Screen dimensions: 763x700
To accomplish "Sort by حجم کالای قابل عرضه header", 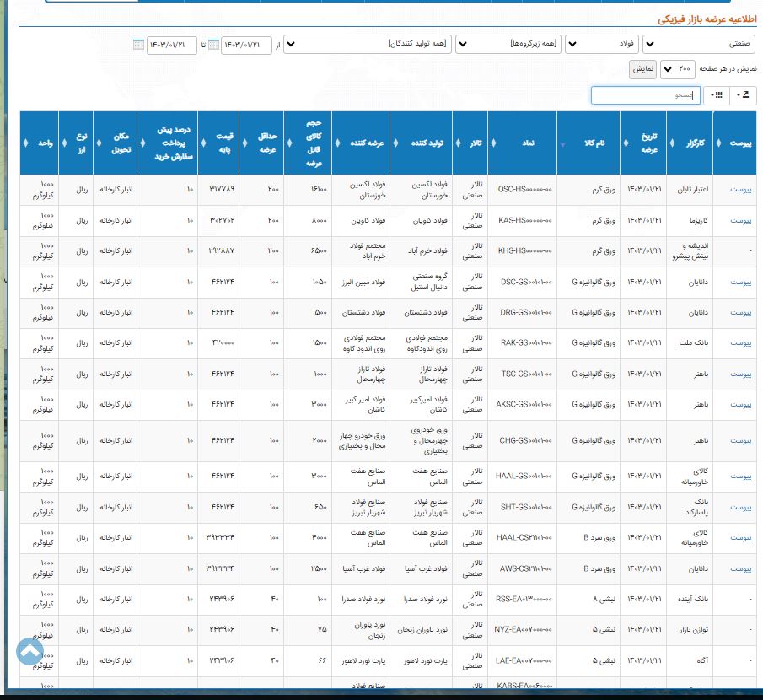I will (x=308, y=143).
